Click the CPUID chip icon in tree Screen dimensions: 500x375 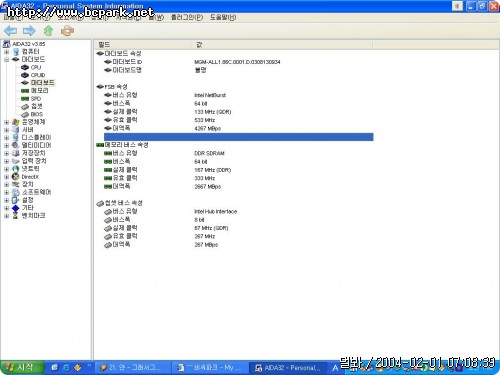[x=25, y=75]
